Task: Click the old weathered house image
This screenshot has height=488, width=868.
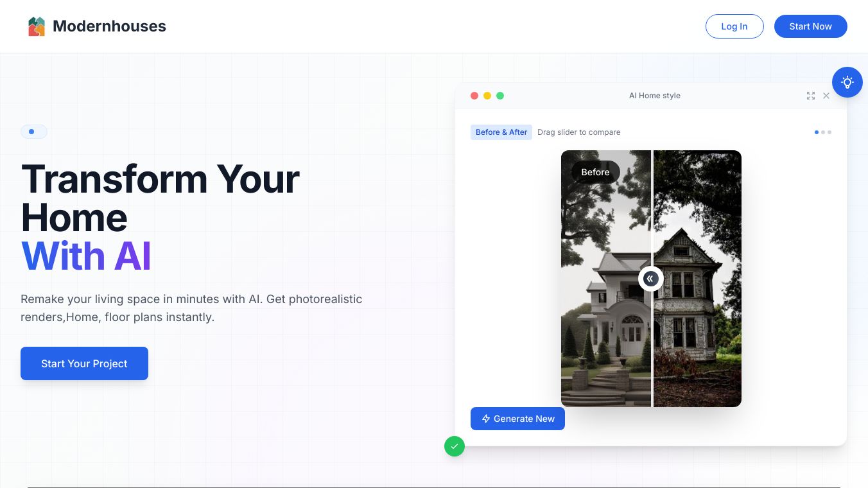Action: click(697, 279)
